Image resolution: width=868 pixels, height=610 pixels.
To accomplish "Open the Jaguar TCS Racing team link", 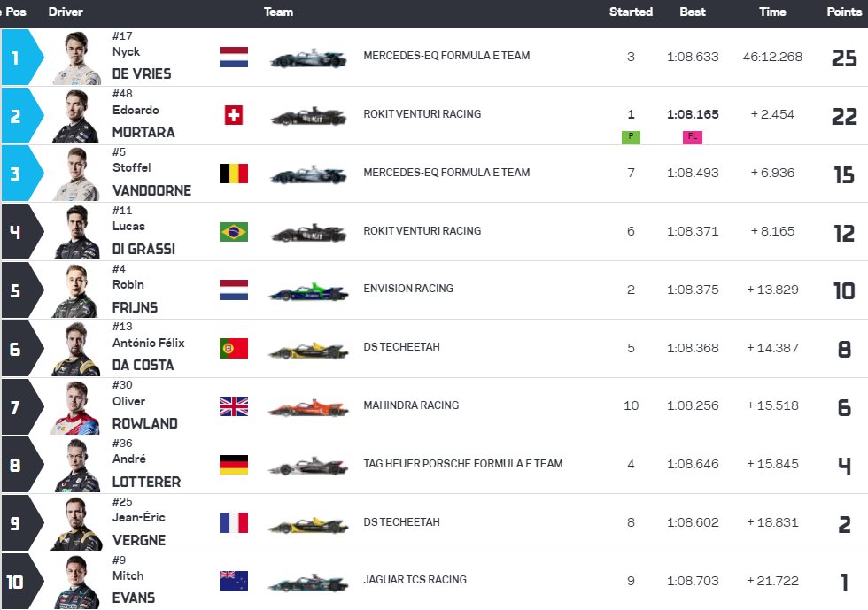I will (415, 580).
